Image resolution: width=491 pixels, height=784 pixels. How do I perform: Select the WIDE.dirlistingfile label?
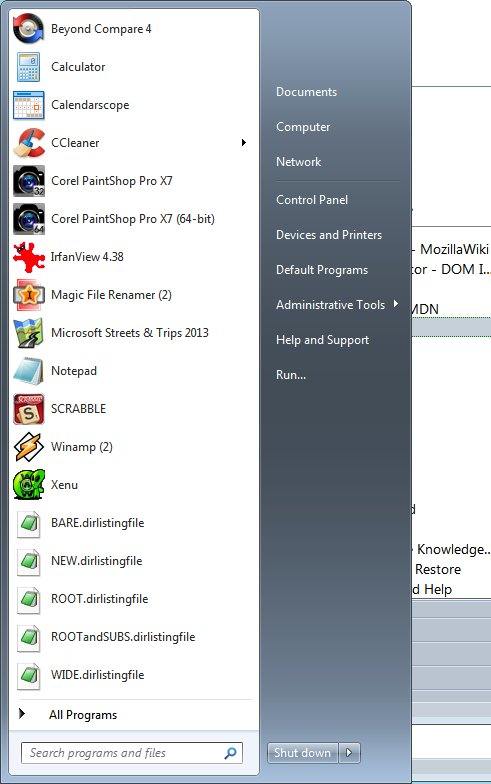[98, 675]
